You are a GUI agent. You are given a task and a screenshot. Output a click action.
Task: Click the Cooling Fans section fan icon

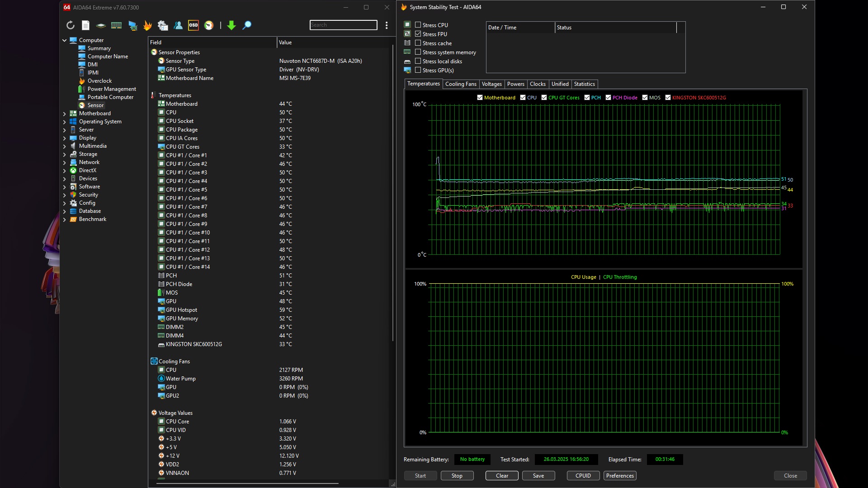(154, 361)
